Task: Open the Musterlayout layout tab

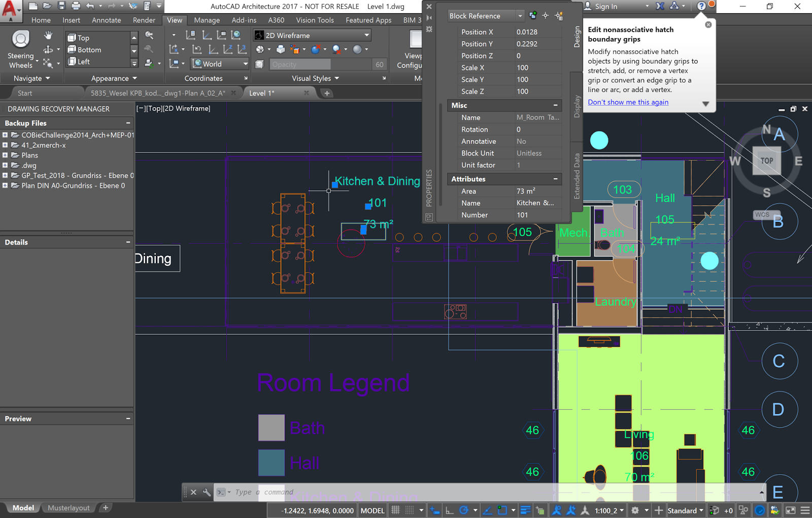Action: [69, 508]
